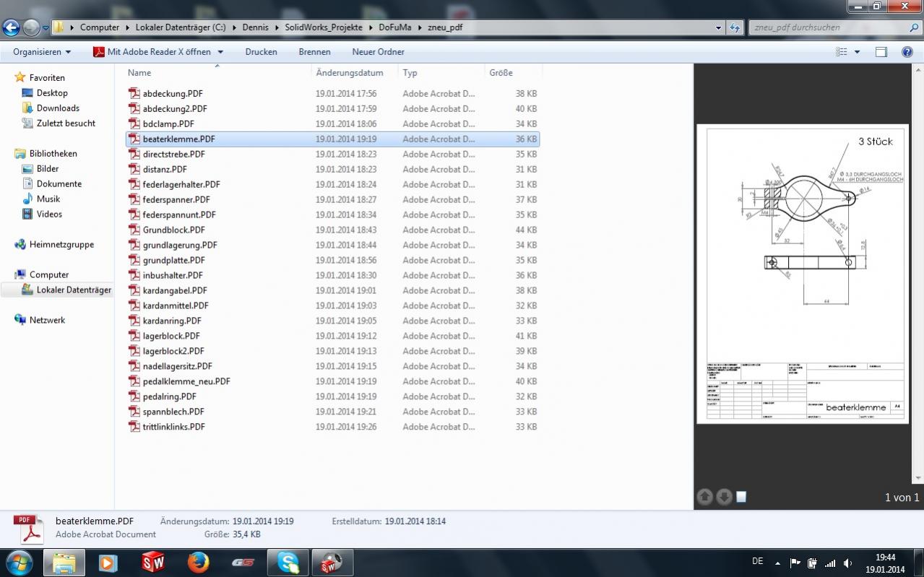Image resolution: width=924 pixels, height=577 pixels.
Task: Click the preview previous page arrow
Action: pyautogui.click(x=704, y=497)
